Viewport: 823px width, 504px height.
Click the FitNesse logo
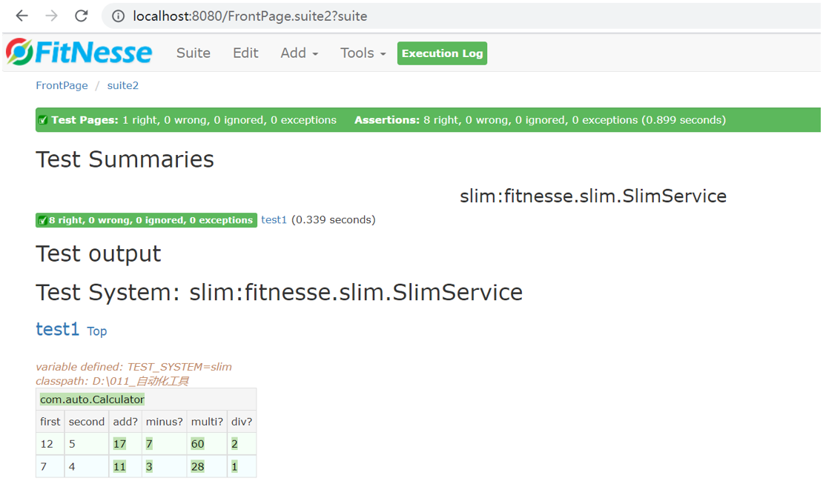79,52
